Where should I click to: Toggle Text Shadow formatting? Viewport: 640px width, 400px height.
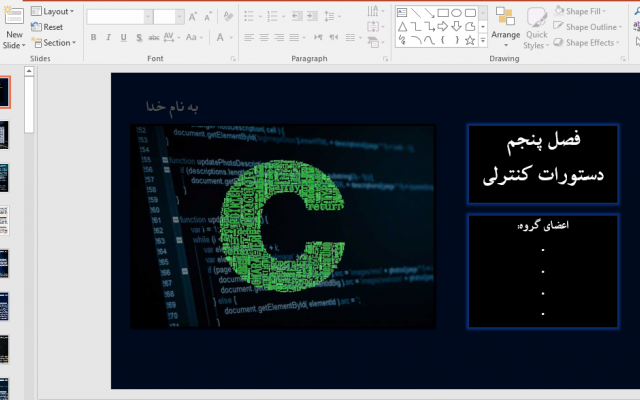pos(139,38)
